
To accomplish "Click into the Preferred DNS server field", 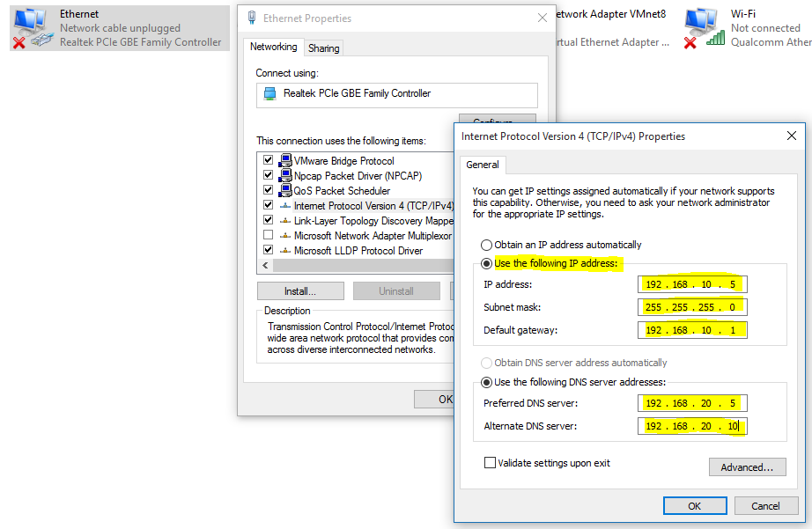I will tap(691, 403).
